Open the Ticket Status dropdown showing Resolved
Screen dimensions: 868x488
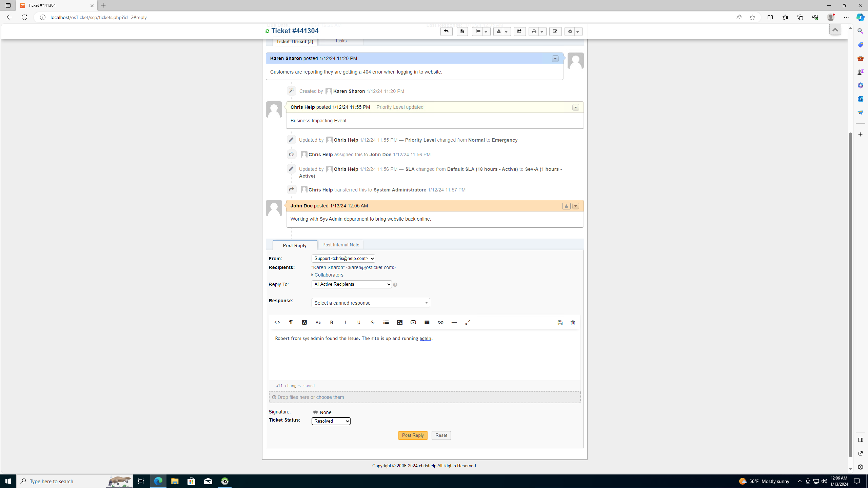coord(331,421)
